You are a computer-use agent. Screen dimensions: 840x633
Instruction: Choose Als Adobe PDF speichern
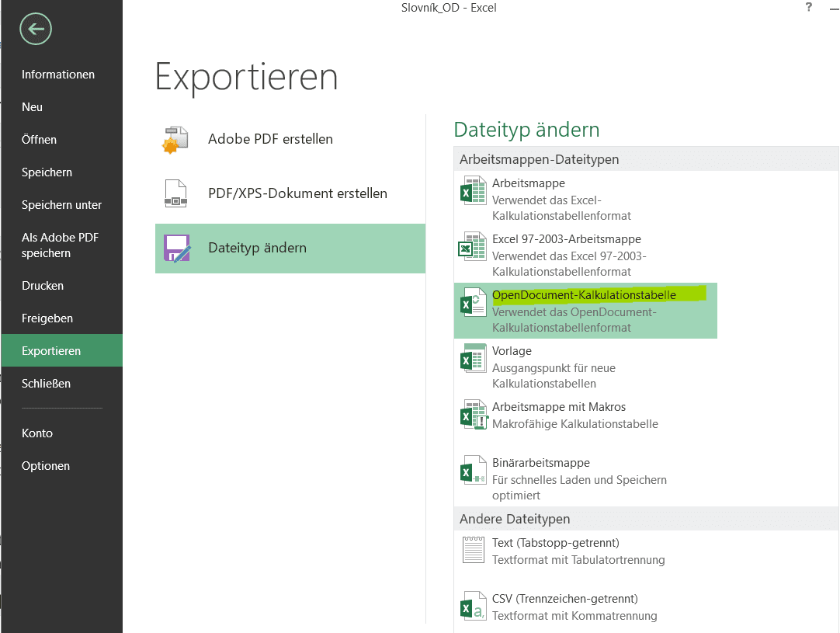[61, 245]
